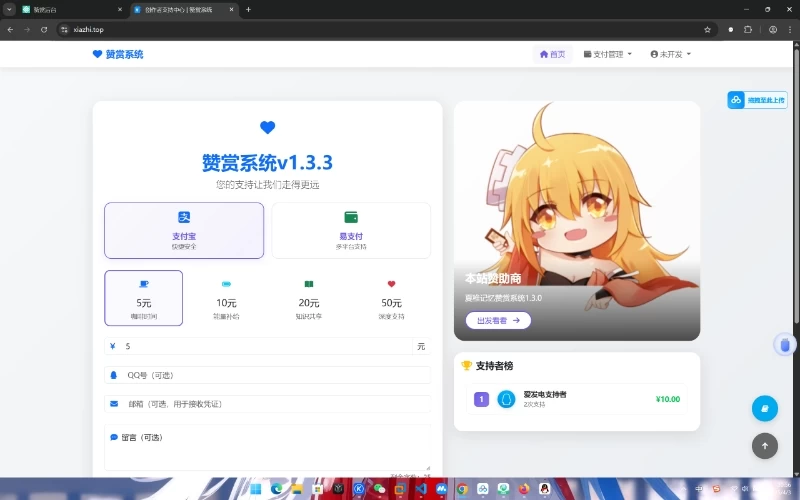Select 易支付 as the payment method

350,230
